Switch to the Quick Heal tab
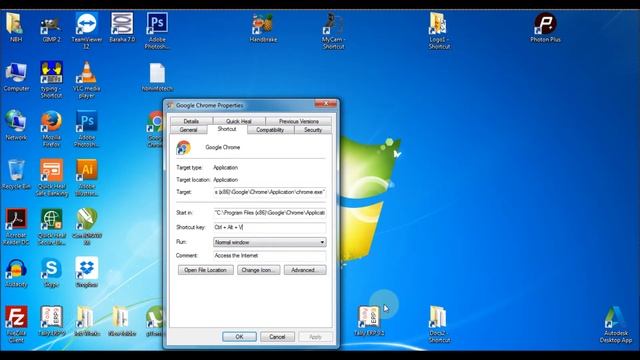This screenshot has width=640, height=360. tap(239, 121)
